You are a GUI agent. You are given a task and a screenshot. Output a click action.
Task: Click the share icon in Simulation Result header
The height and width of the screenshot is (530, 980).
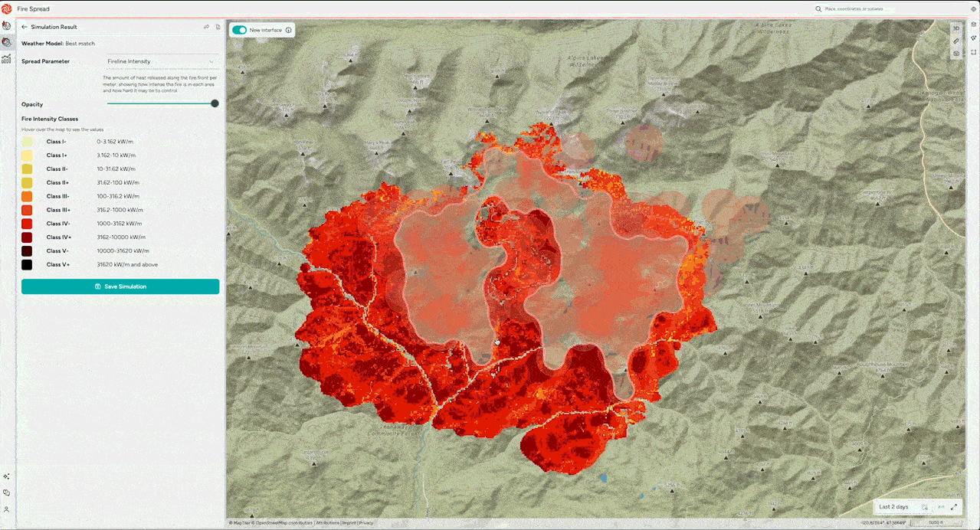[x=206, y=27]
